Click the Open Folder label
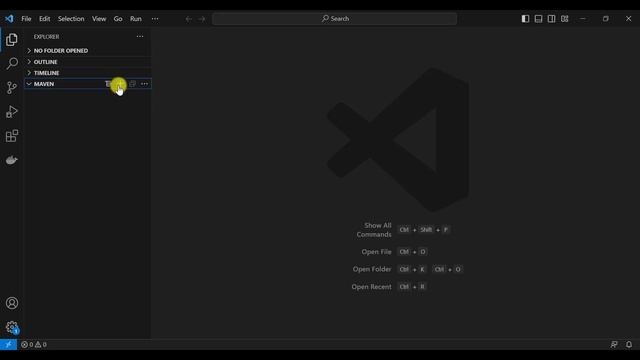 pos(372,269)
